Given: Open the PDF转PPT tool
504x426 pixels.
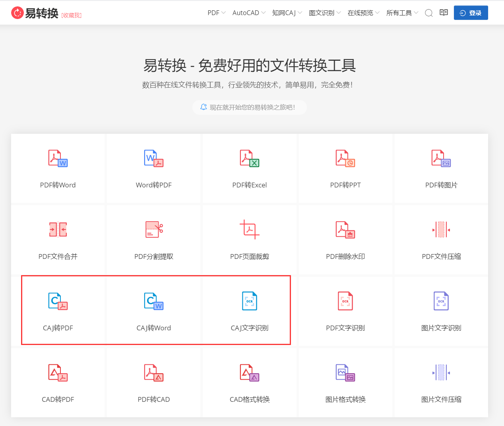Looking at the screenshot, I should [345, 169].
